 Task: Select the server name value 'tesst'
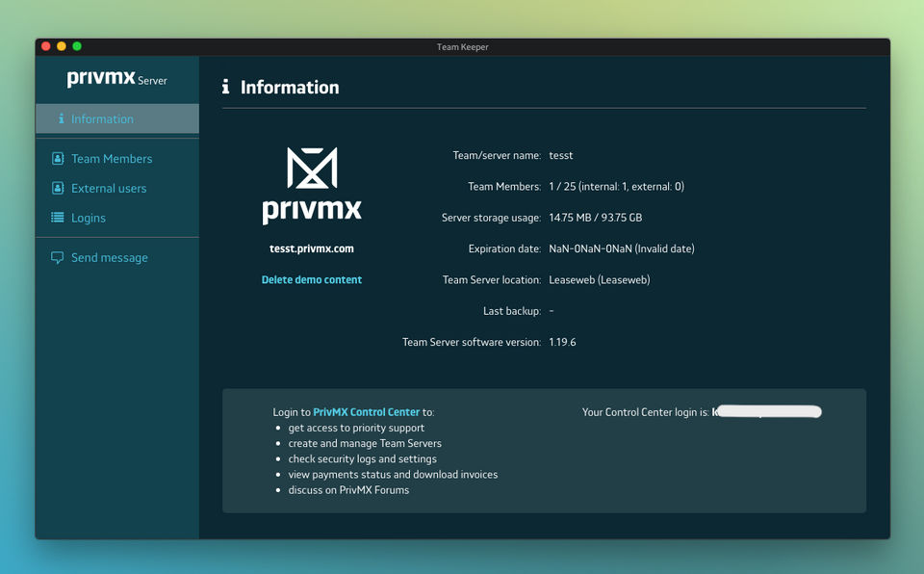561,155
